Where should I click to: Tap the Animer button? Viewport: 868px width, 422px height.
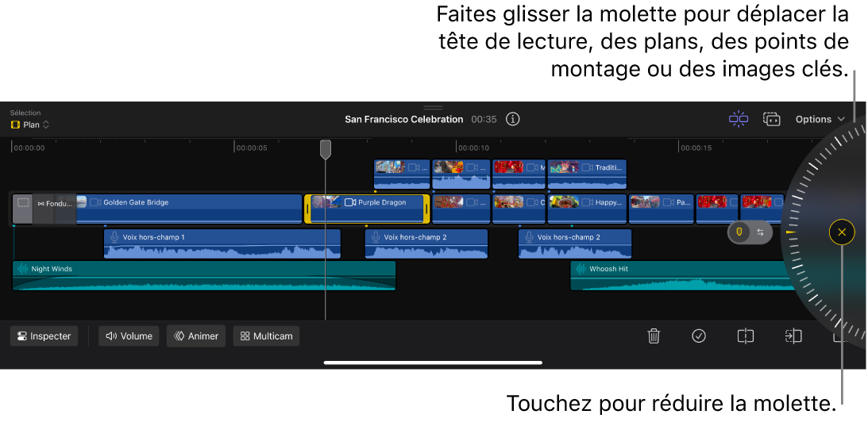point(196,336)
